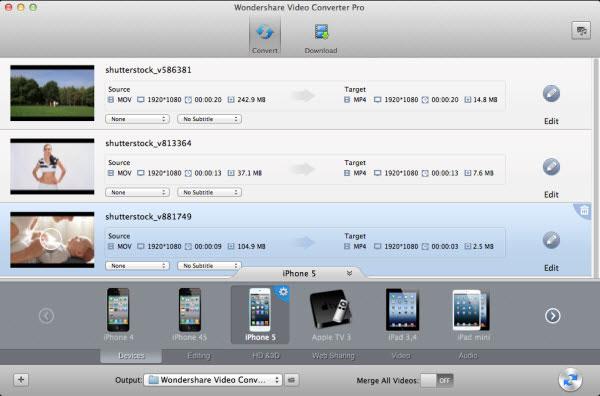600x396 pixels.
Task: Open the Convert section in toolbar
Action: click(264, 37)
